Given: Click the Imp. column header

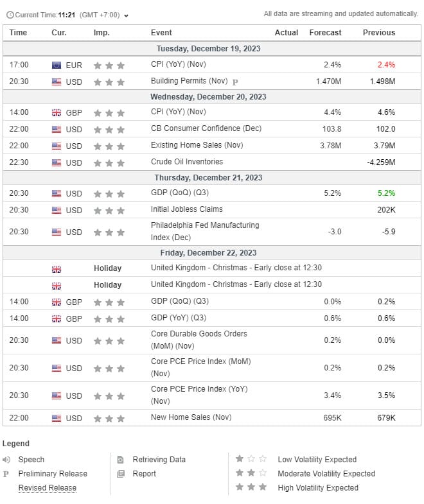Looking at the screenshot, I should [x=102, y=33].
